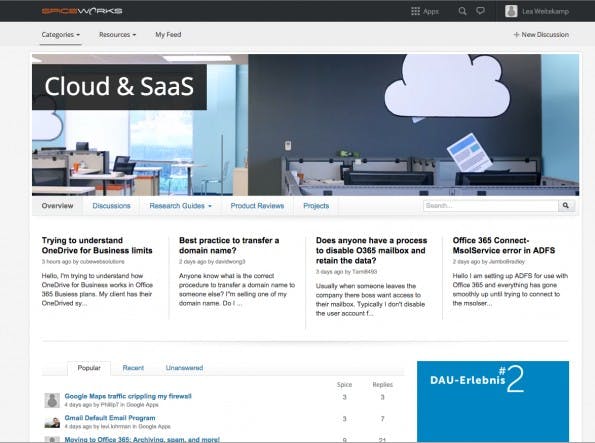The width and height of the screenshot is (595, 443).
Task: Open 'Gmail Default Email Program' thread
Action: tap(110, 418)
